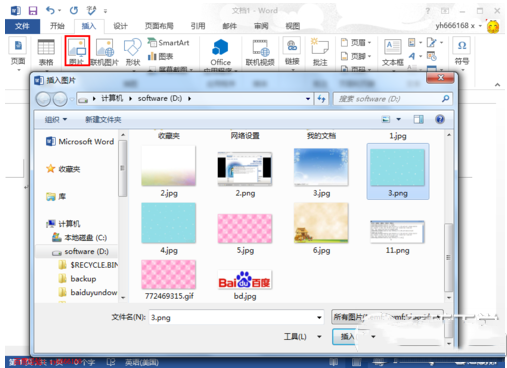The height and width of the screenshot is (368, 507).
Task: Click the WordArt icon in the ribbon
Action: click(x=412, y=56)
